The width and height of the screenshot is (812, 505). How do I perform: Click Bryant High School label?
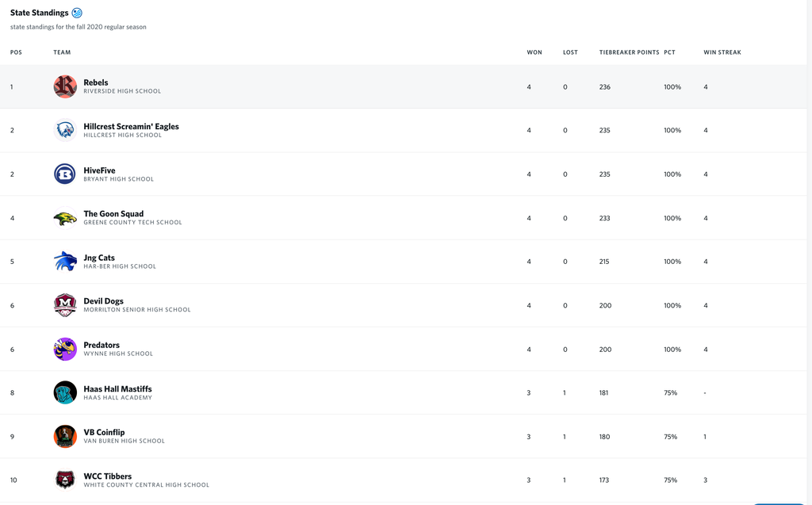119,179
